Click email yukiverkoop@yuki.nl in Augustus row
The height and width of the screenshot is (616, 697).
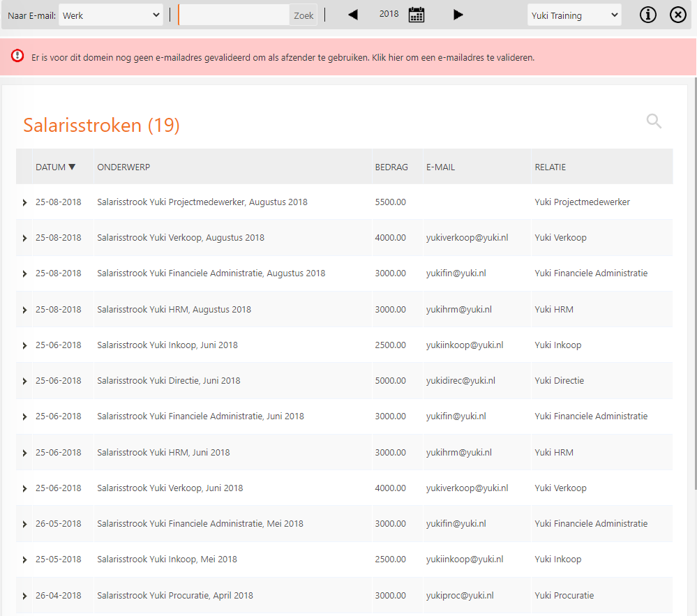coord(467,237)
